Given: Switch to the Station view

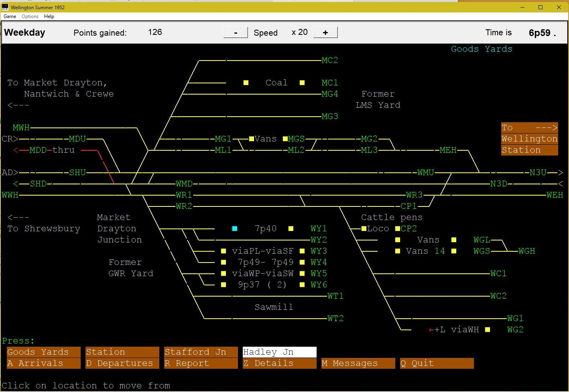Looking at the screenshot, I should [122, 352].
